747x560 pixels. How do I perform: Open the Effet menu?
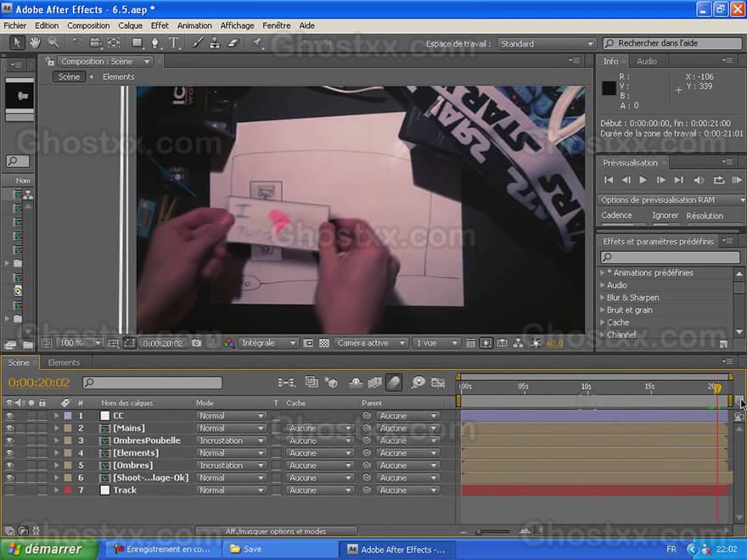(160, 25)
